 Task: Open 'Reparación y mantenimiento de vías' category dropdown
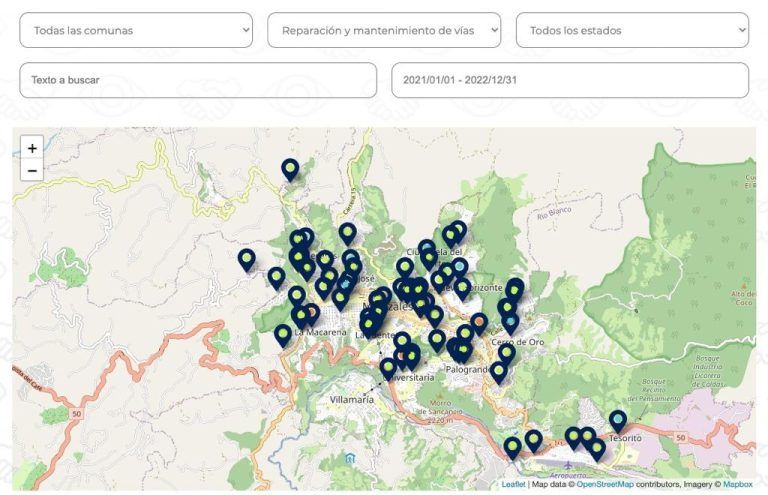384,30
